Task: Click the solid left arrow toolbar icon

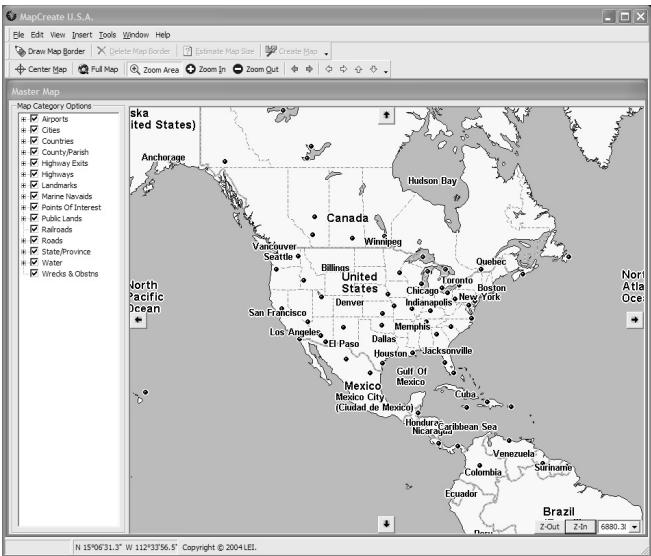Action: (x=294, y=69)
